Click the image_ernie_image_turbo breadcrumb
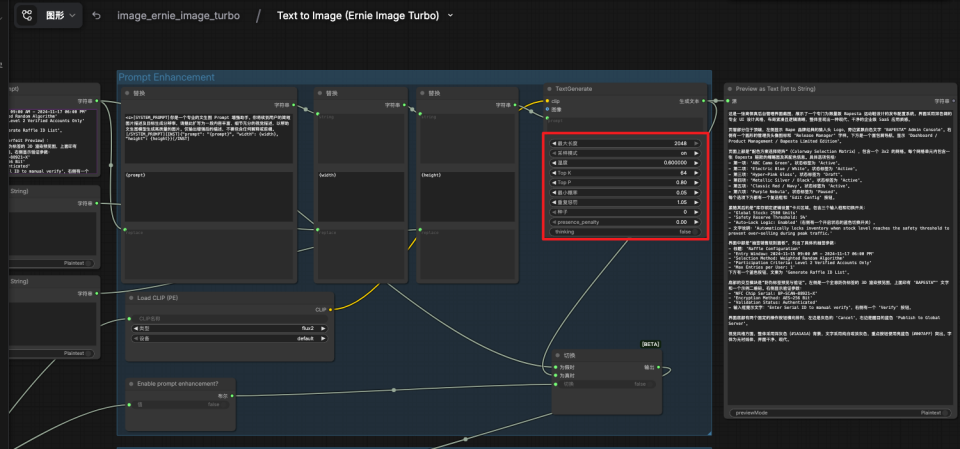Viewport: 960px width, 449px height. [x=178, y=16]
